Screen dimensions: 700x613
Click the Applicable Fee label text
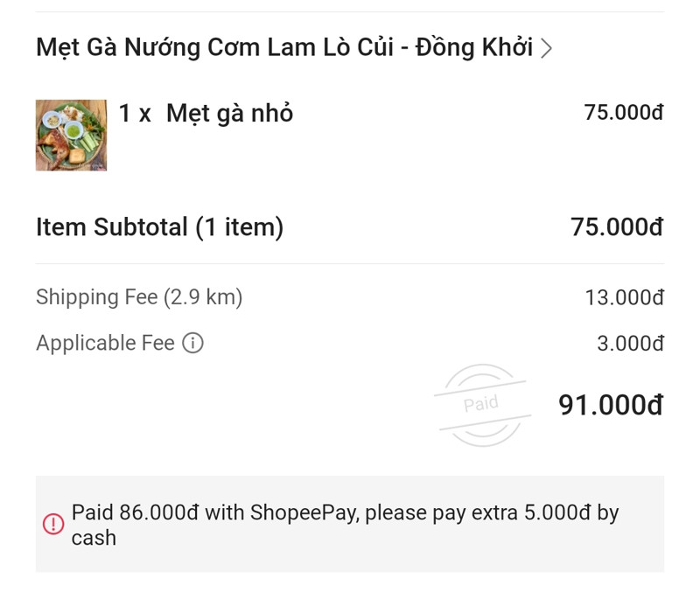point(105,344)
